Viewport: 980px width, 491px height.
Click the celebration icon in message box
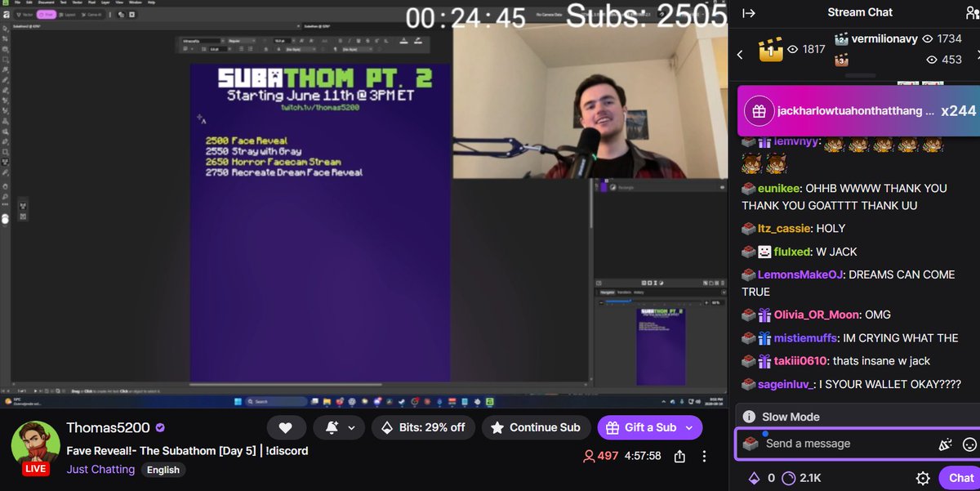[x=945, y=444]
